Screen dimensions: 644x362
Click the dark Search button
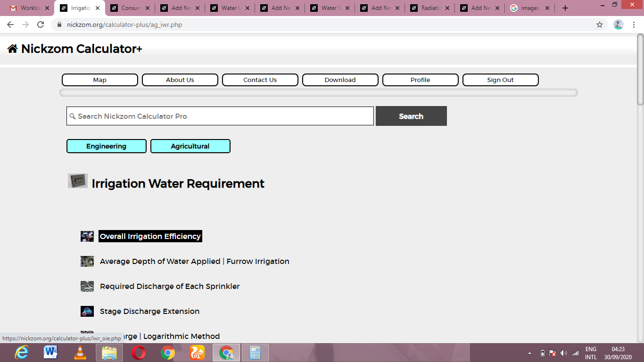[x=411, y=116]
